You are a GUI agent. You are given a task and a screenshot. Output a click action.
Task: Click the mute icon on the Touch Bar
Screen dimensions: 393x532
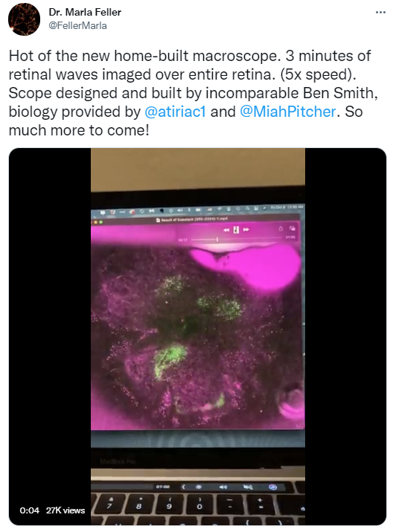248,487
